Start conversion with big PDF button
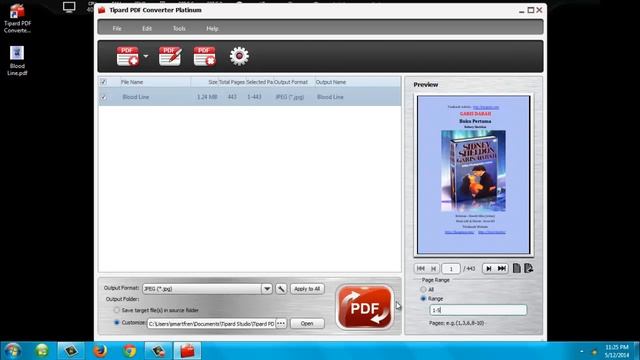 tap(364, 307)
